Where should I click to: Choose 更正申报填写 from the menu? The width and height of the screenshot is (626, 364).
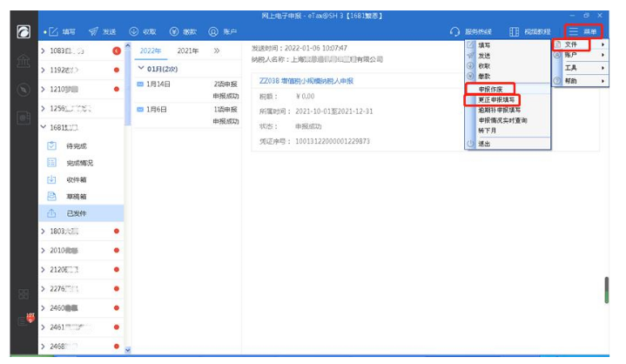(496, 99)
